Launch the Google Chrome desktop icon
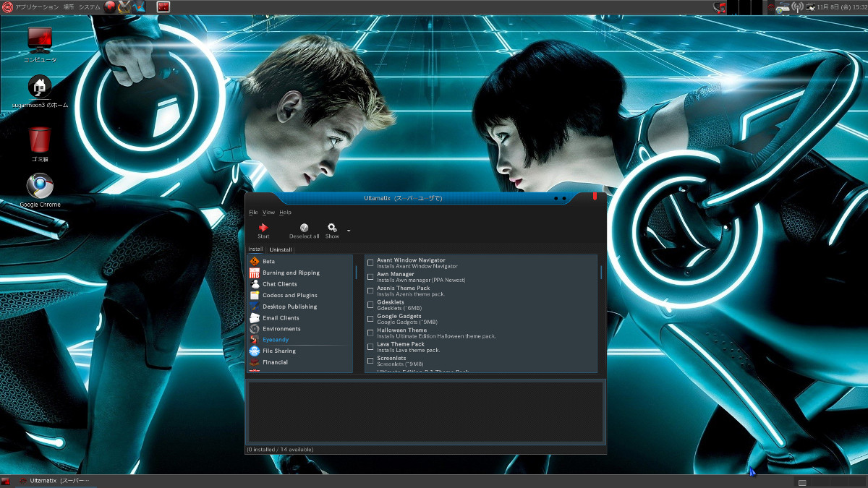 [x=40, y=187]
